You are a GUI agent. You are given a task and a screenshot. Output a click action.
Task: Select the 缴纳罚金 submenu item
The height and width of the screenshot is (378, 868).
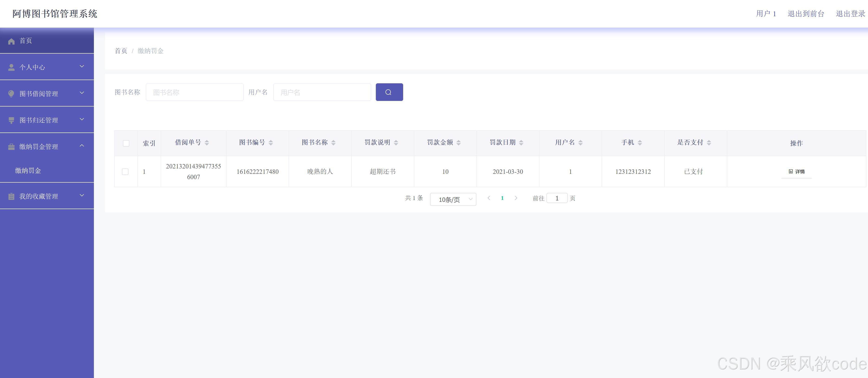[x=28, y=171]
